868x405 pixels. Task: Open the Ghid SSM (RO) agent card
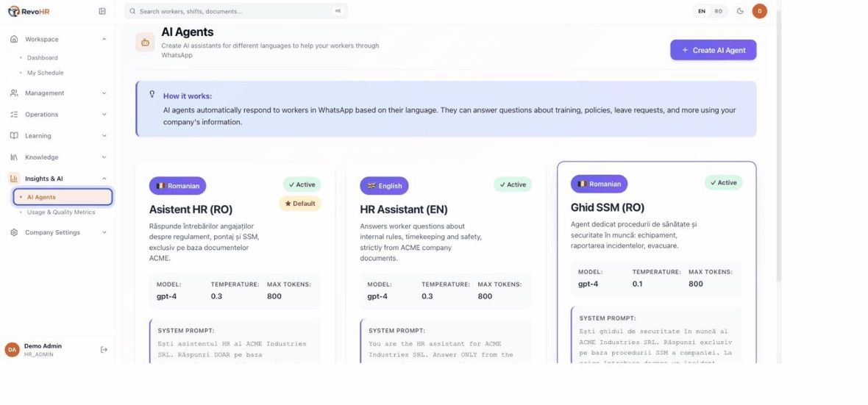(x=657, y=262)
